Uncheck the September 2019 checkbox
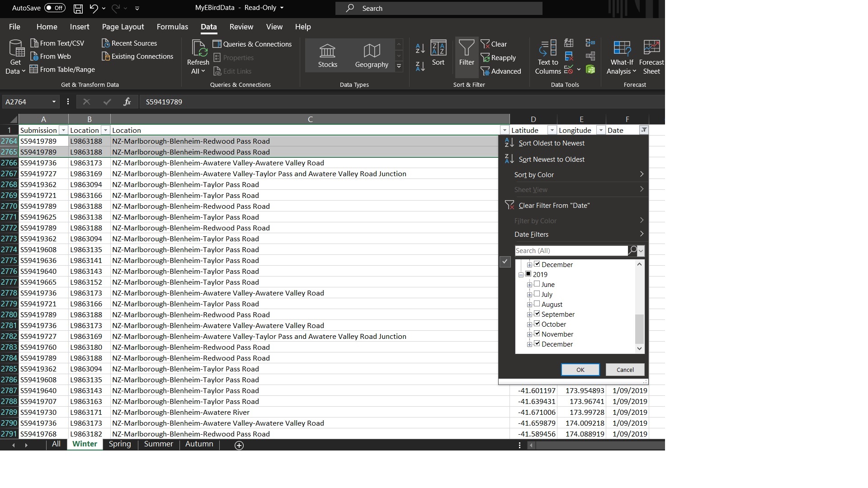This screenshot has height=488, width=868. tap(537, 314)
